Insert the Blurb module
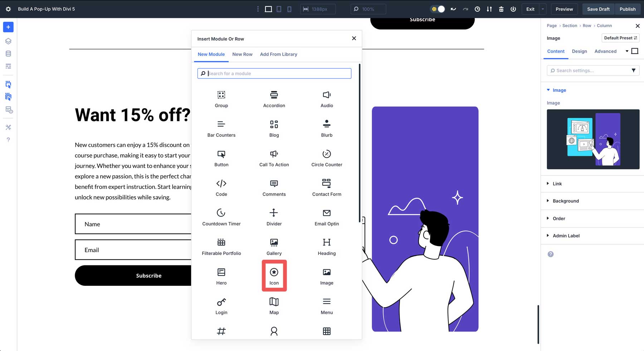 click(x=326, y=128)
